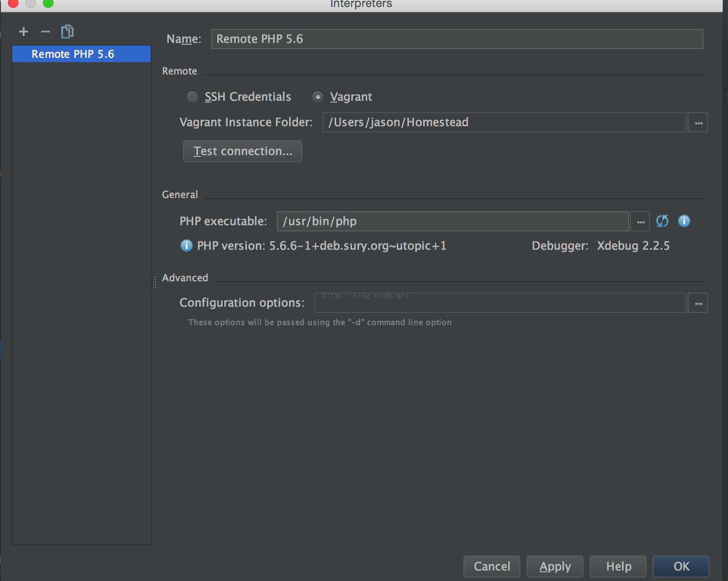Click the green zoom window button
Image resolution: width=728 pixels, height=581 pixels.
coord(48,3)
